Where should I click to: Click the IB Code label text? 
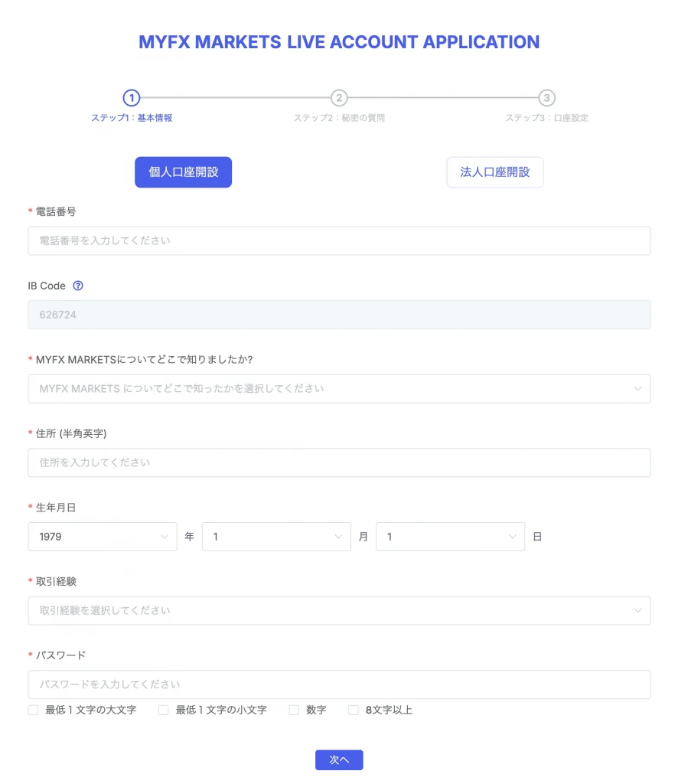(x=47, y=286)
